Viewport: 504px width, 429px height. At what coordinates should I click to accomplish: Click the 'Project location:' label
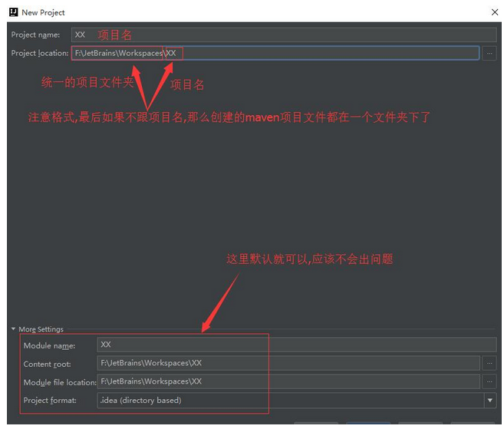pyautogui.click(x=40, y=53)
